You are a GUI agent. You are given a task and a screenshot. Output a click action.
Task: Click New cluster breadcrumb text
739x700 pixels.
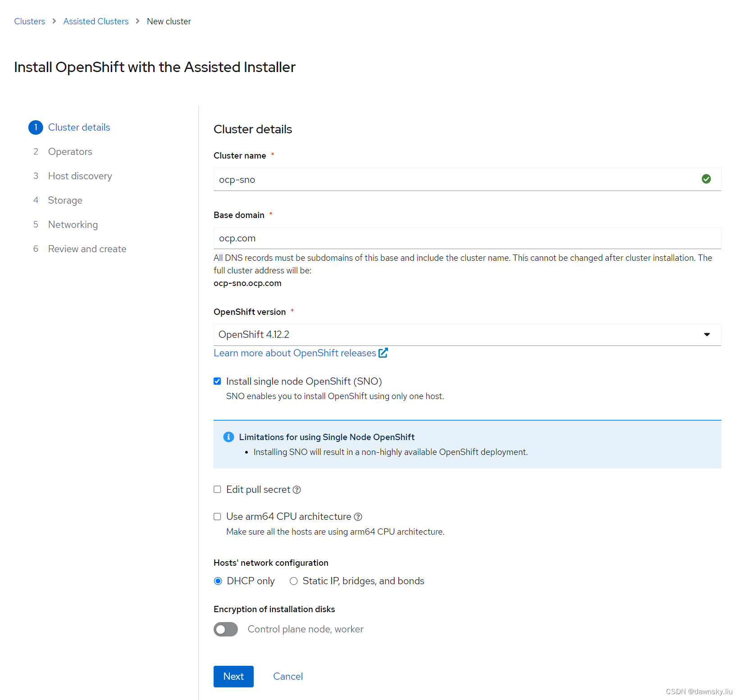click(x=169, y=21)
